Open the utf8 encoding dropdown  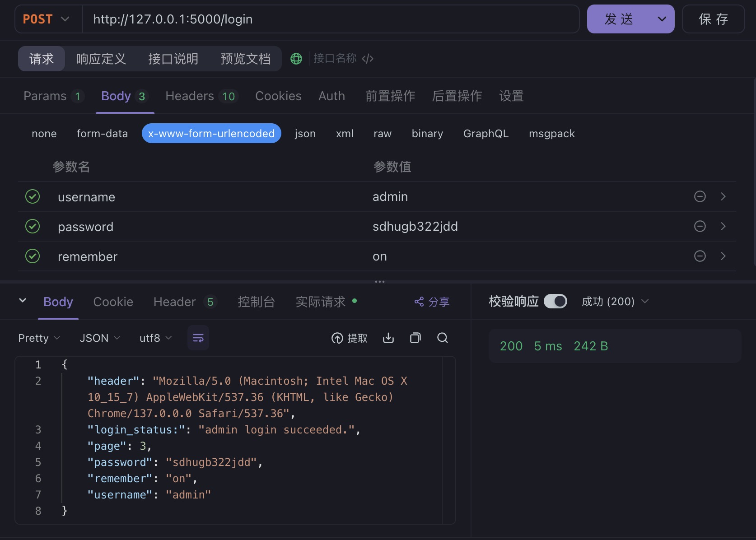(155, 338)
